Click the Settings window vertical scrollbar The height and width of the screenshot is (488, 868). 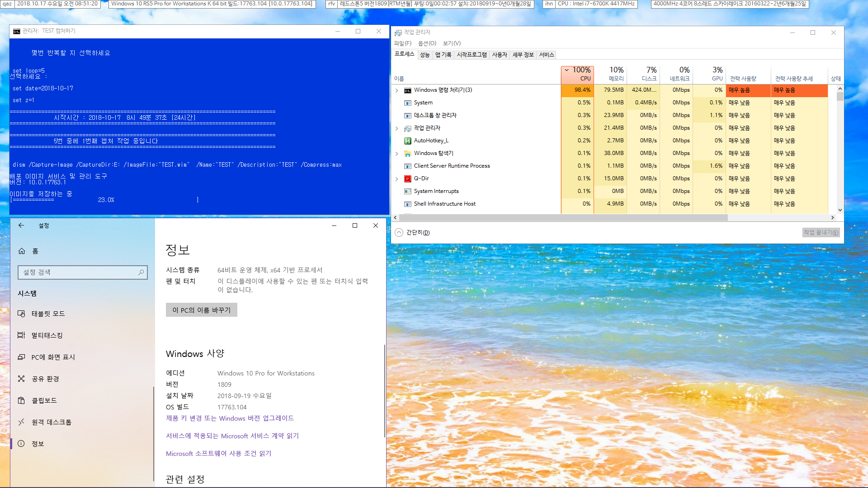(385, 391)
